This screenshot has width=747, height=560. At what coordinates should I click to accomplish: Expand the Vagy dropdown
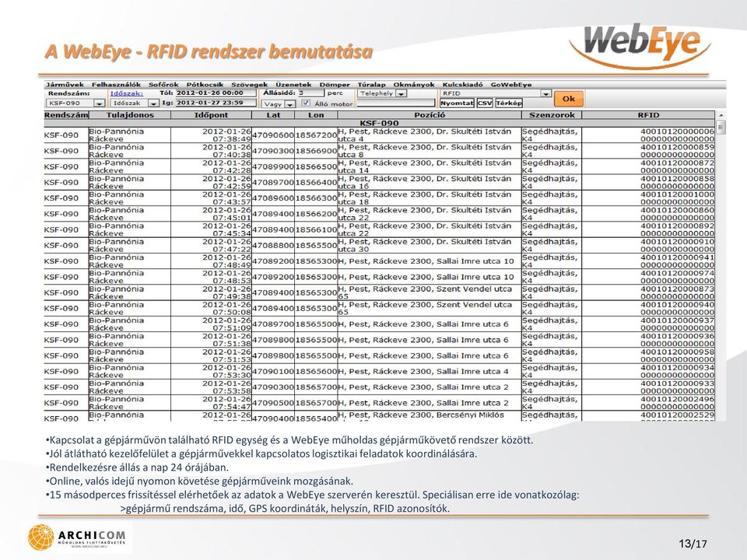[289, 103]
